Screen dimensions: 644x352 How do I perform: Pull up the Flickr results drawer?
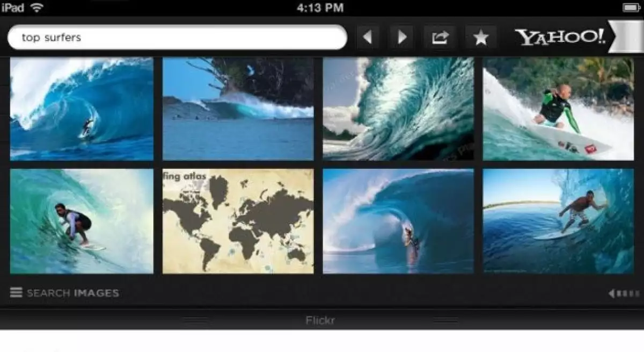321,321
